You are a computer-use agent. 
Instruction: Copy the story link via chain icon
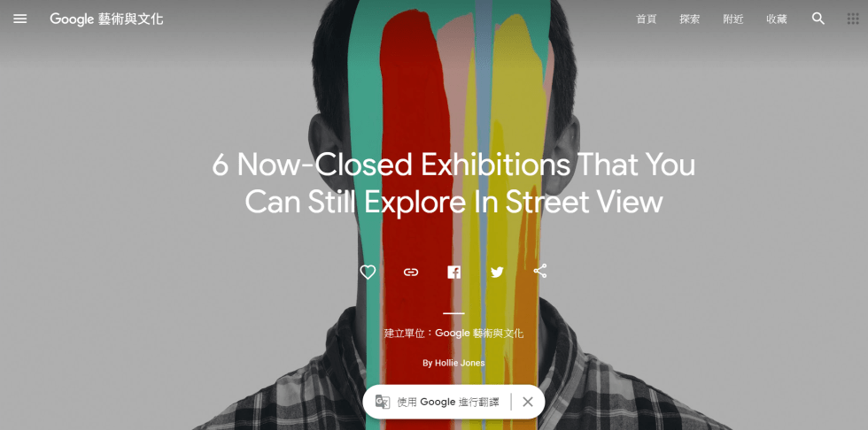411,272
